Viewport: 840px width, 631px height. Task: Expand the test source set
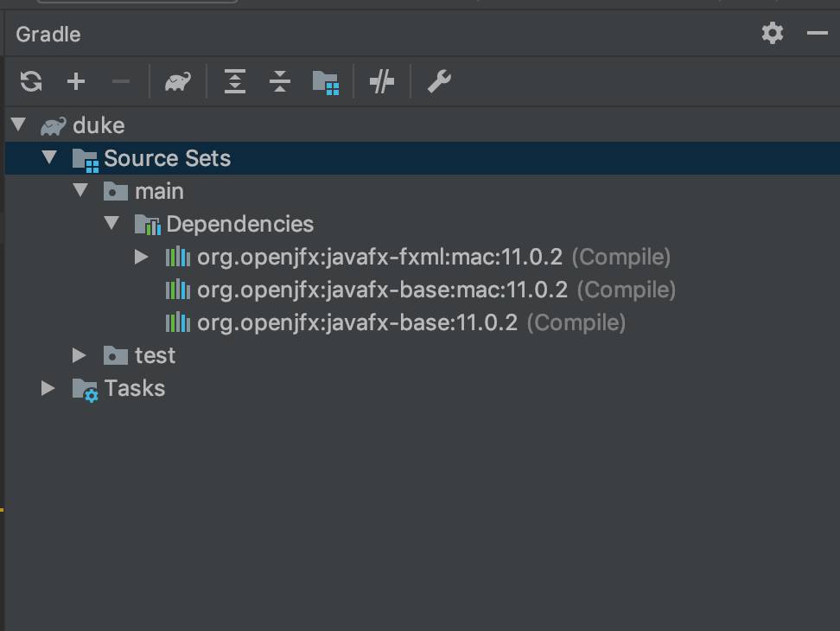(80, 355)
